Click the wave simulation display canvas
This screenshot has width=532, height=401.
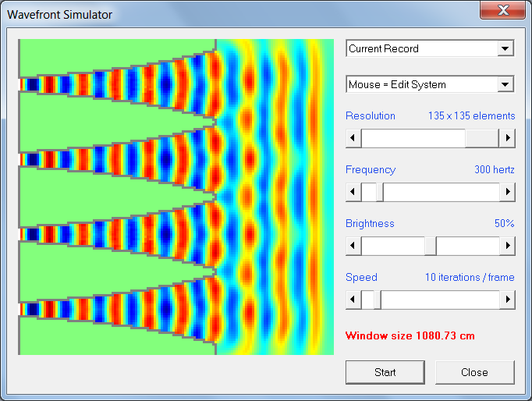coord(176,197)
